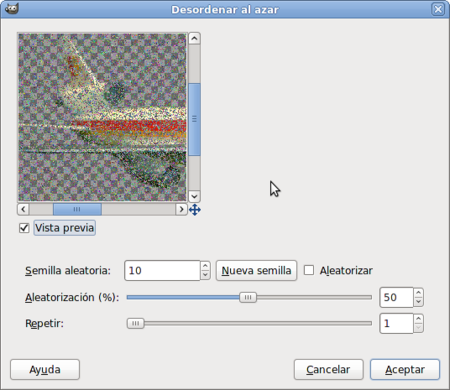Click the Semilla aleatoria input field
This screenshot has height=390, width=450.
click(162, 270)
